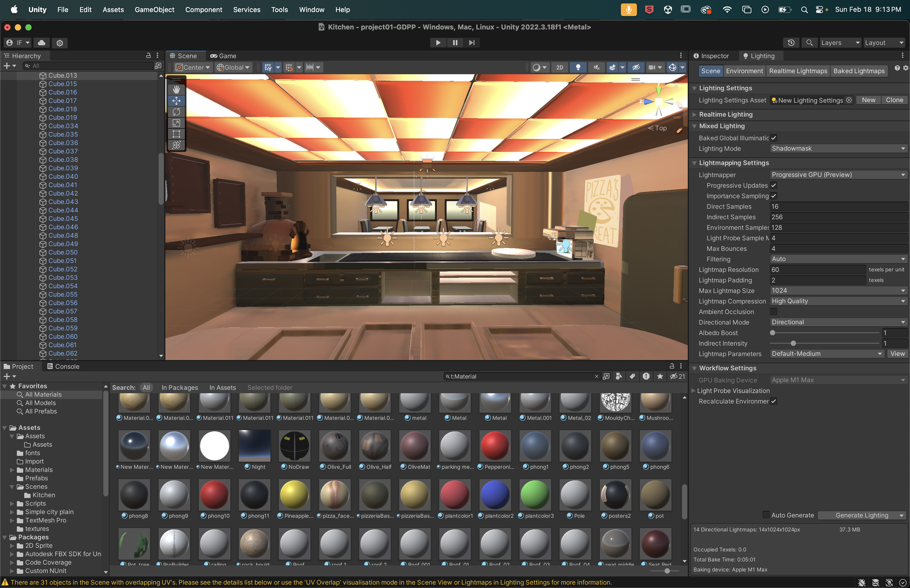The width and height of the screenshot is (910, 588).
Task: Toggle scene lighting bulb icon
Action: point(578,68)
